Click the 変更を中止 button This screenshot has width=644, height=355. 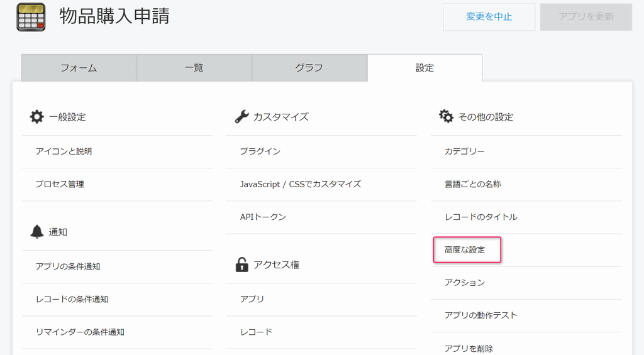coord(489,17)
